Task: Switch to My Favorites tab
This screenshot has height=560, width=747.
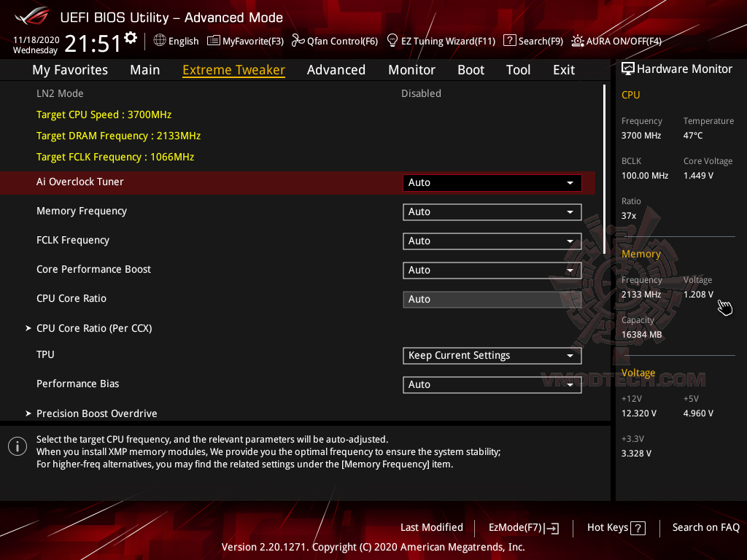Action: pyautogui.click(x=70, y=69)
